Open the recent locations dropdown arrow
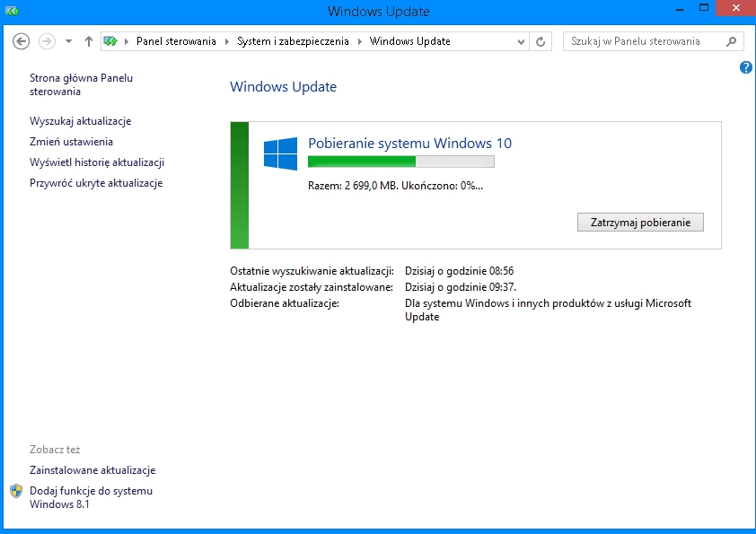Screen dimensions: 756x534 pos(68,41)
